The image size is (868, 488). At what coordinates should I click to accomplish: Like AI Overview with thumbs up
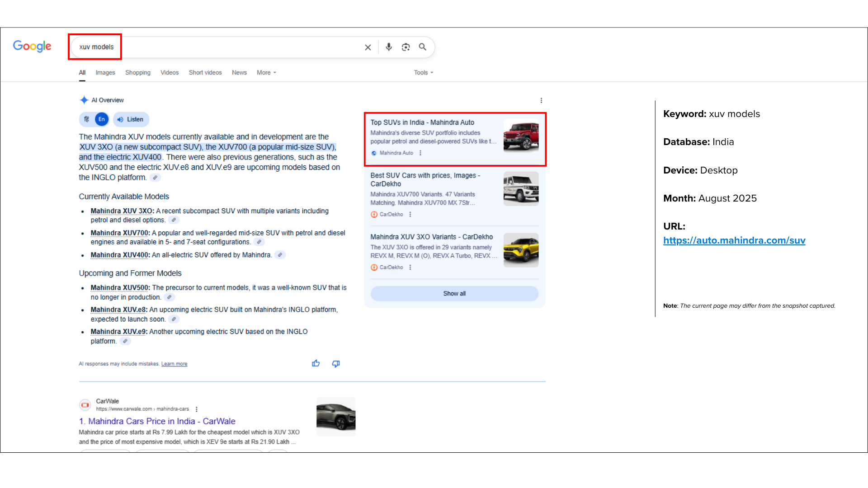316,364
